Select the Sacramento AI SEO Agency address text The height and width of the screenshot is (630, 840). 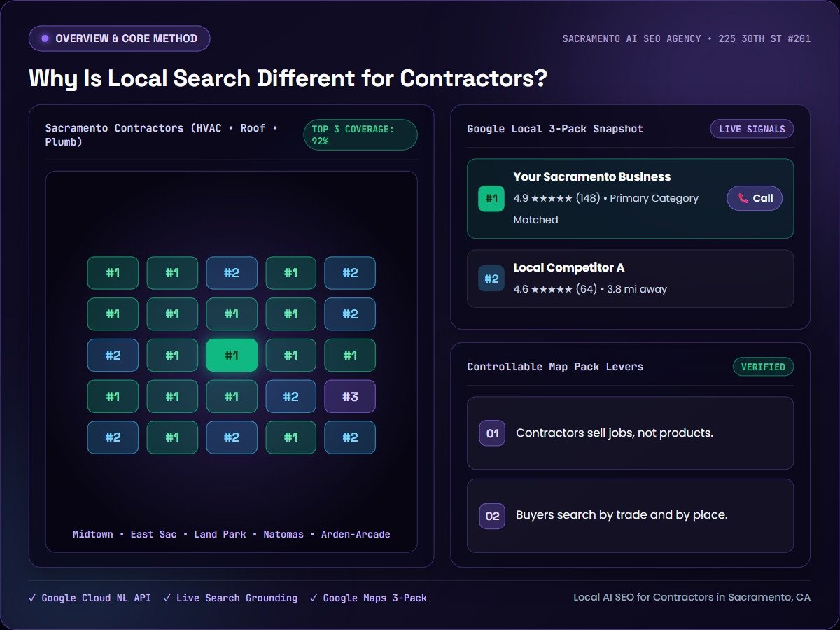[x=687, y=38]
